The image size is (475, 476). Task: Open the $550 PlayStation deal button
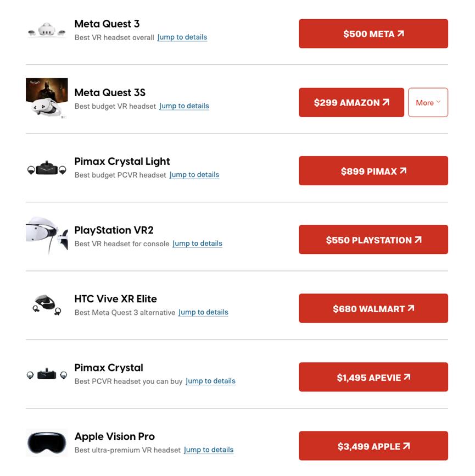click(x=373, y=240)
